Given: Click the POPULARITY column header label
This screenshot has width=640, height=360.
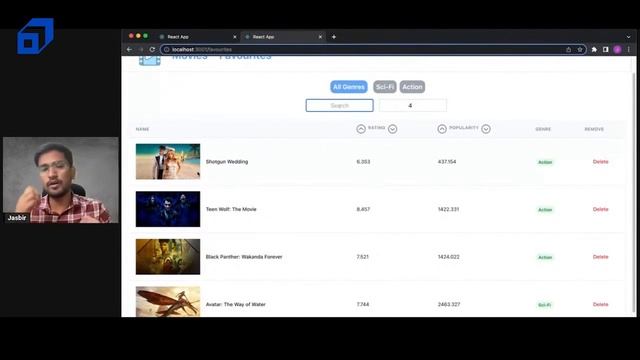Looking at the screenshot, I should pos(464,128).
